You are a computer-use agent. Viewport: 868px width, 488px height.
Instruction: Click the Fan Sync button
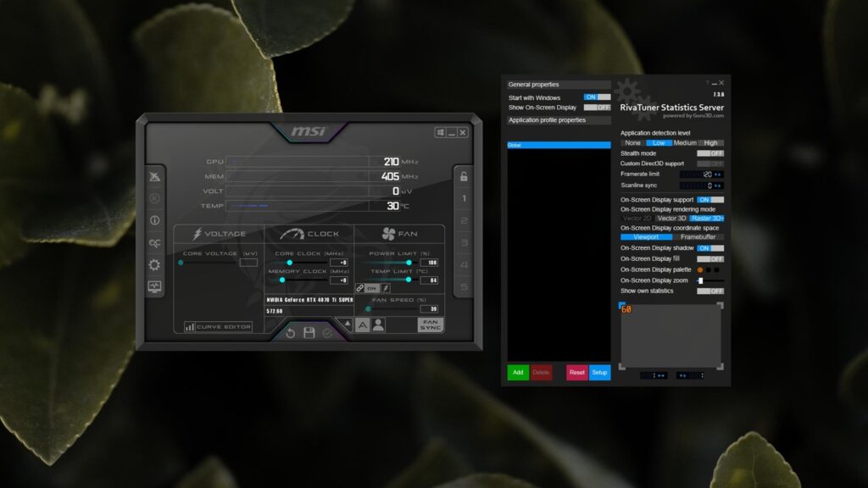coord(430,324)
